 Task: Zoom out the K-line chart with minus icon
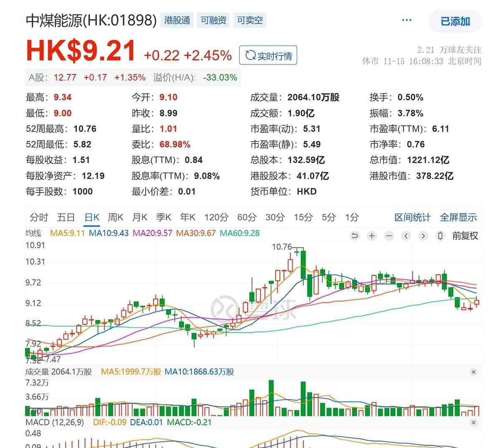click(x=389, y=236)
